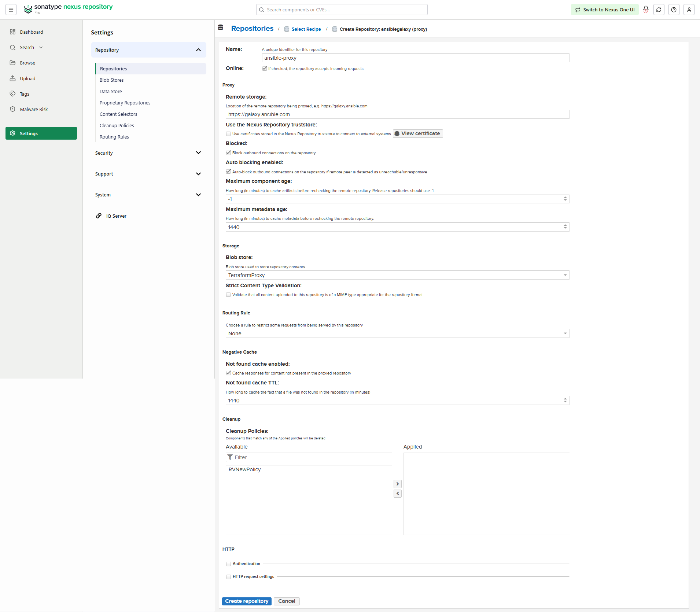700x612 pixels.
Task: Open the user account icon
Action: pyautogui.click(x=689, y=10)
